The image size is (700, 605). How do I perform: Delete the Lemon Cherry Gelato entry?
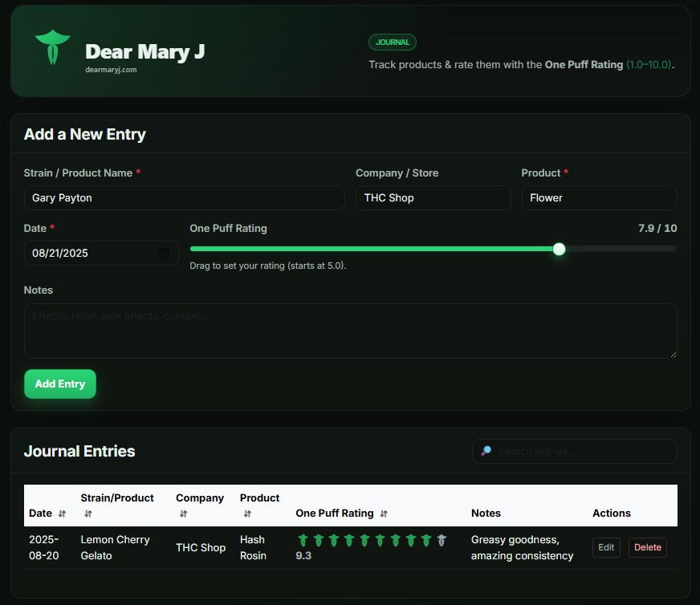pos(647,547)
